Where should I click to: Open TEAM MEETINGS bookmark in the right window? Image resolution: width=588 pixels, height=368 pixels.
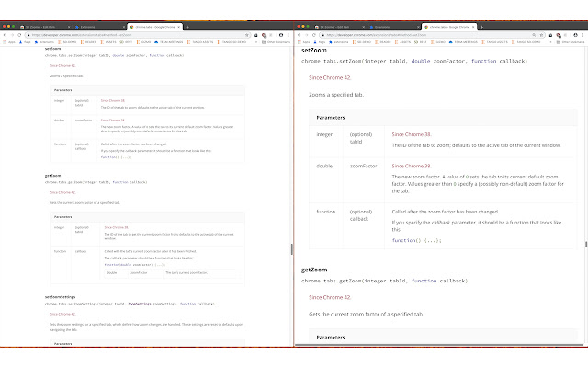pos(463,42)
